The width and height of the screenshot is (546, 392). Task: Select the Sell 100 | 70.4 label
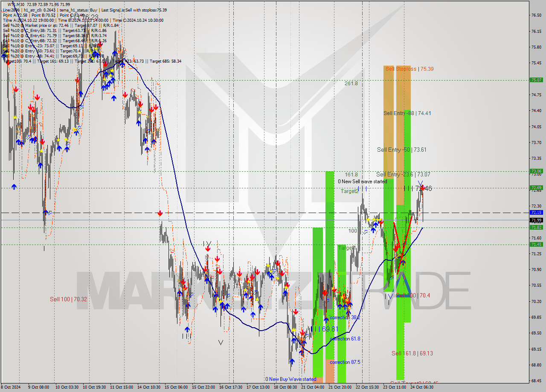point(413,295)
